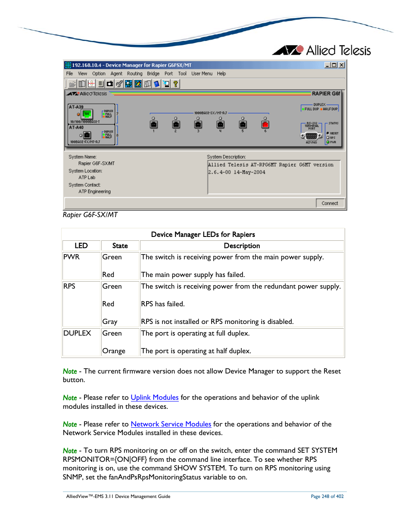Open the Agent menu
The image size is (411, 532).
tap(116, 74)
